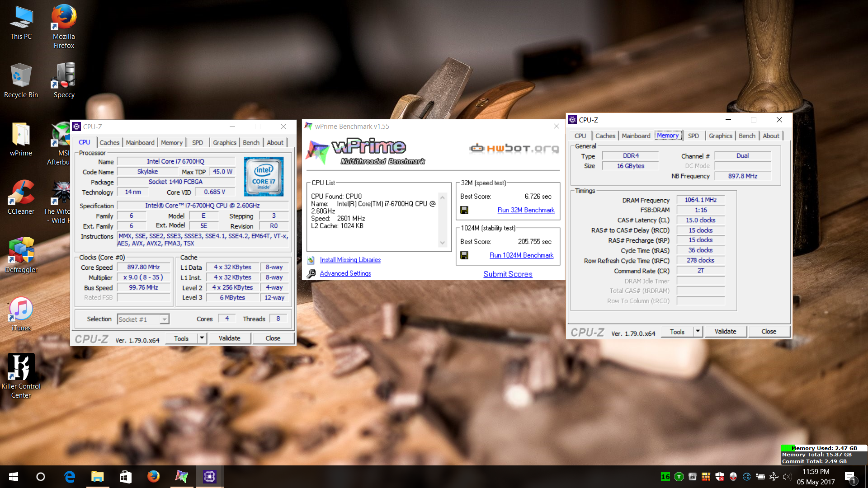The width and height of the screenshot is (868, 488).
Task: Click Core Speed value 897.80 MHz
Action: pyautogui.click(x=143, y=267)
